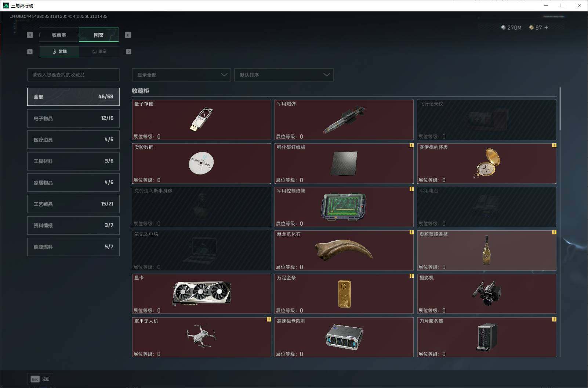
Task: Select the 实验数据 disc icon
Action: point(201,163)
